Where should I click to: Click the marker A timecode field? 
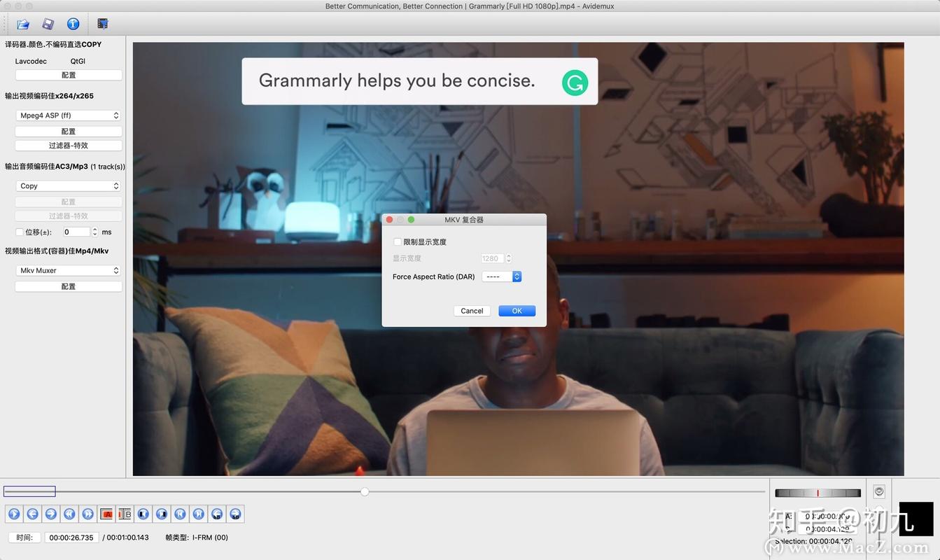(x=827, y=517)
